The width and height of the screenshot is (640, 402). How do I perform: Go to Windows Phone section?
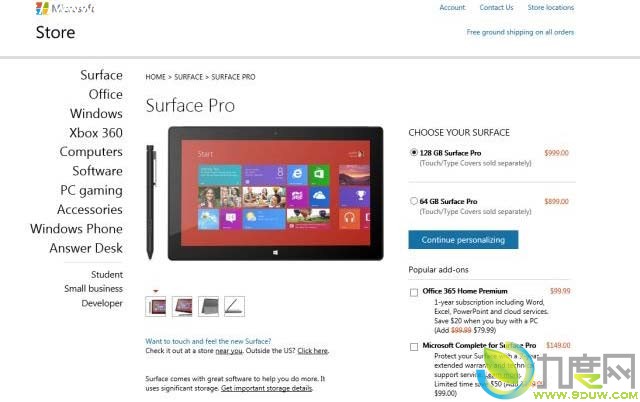pyautogui.click(x=76, y=229)
